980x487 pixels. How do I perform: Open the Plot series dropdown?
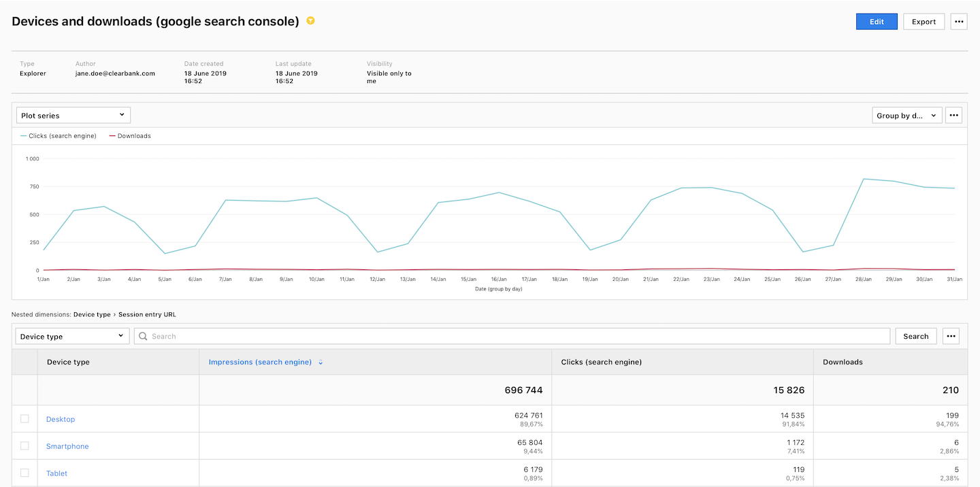[x=73, y=116]
